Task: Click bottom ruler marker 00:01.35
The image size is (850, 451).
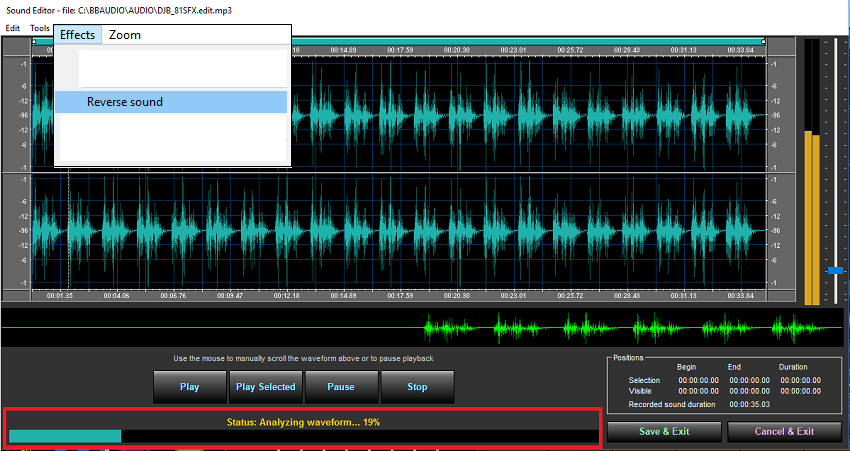Action: 60,296
